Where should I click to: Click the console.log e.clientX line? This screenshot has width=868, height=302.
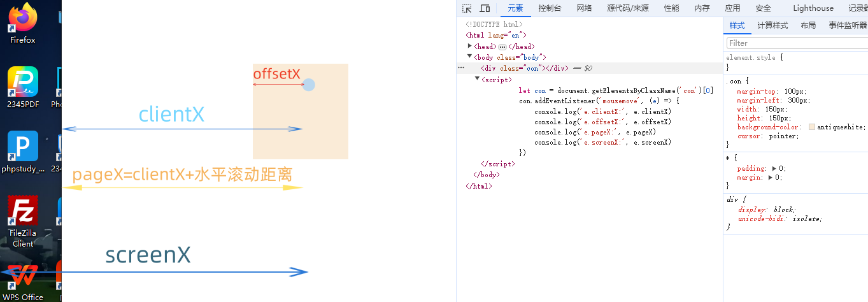(x=602, y=111)
